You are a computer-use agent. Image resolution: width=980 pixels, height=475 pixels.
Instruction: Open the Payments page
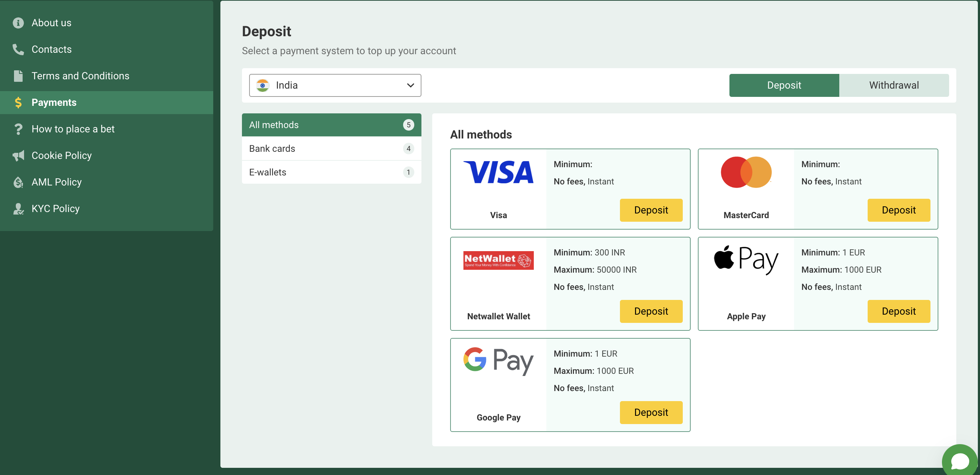click(x=107, y=103)
